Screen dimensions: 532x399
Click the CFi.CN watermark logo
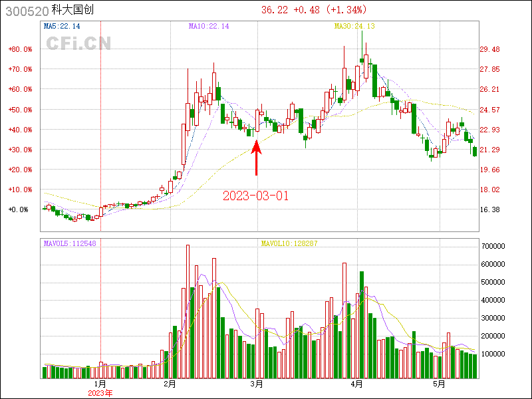78,43
